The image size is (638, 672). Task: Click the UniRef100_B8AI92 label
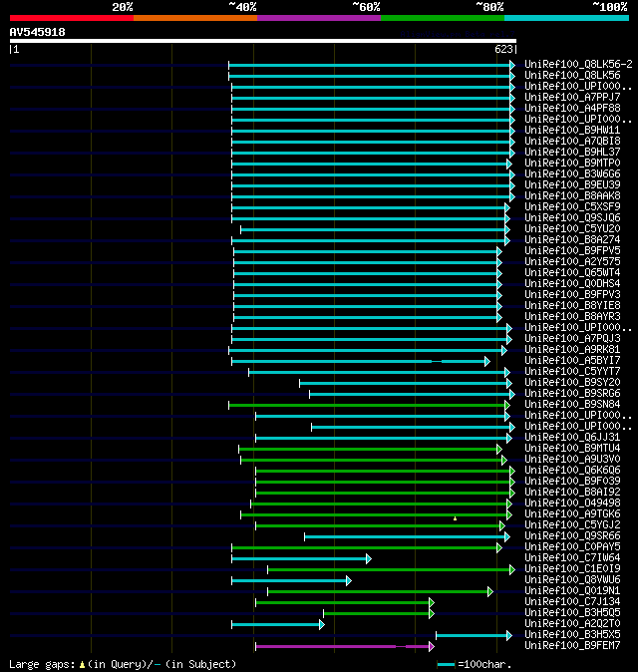point(572,493)
